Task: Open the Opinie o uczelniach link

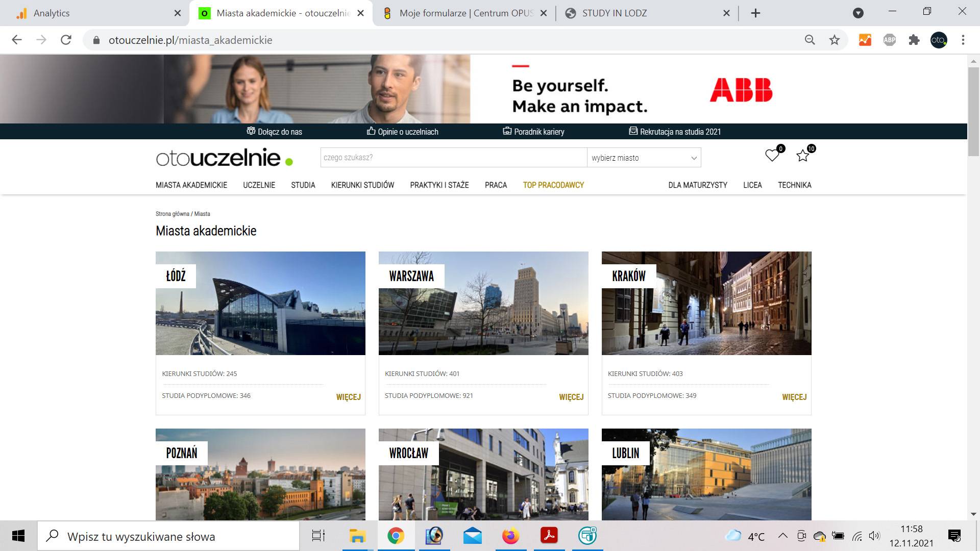Action: pyautogui.click(x=402, y=132)
